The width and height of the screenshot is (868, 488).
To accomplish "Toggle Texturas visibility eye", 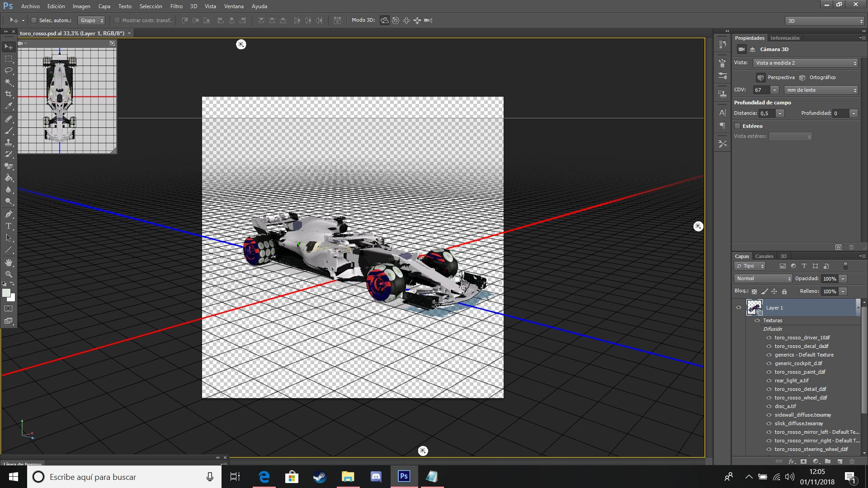I will 757,320.
